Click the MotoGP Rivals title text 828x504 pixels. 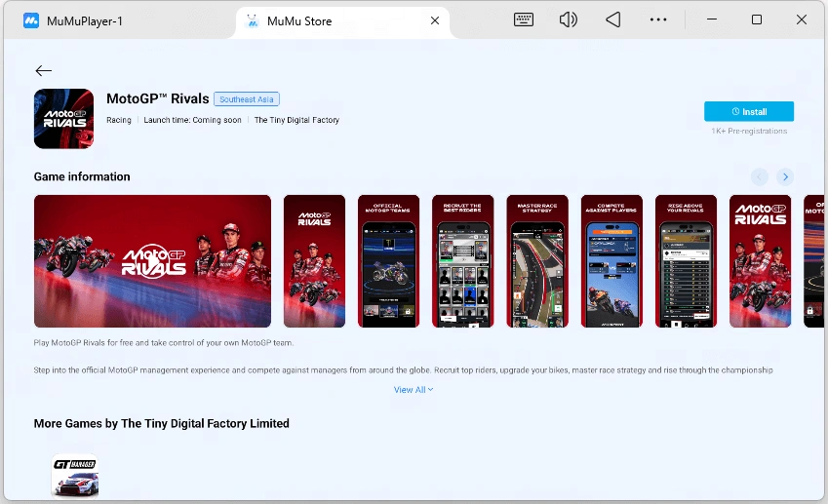click(158, 98)
